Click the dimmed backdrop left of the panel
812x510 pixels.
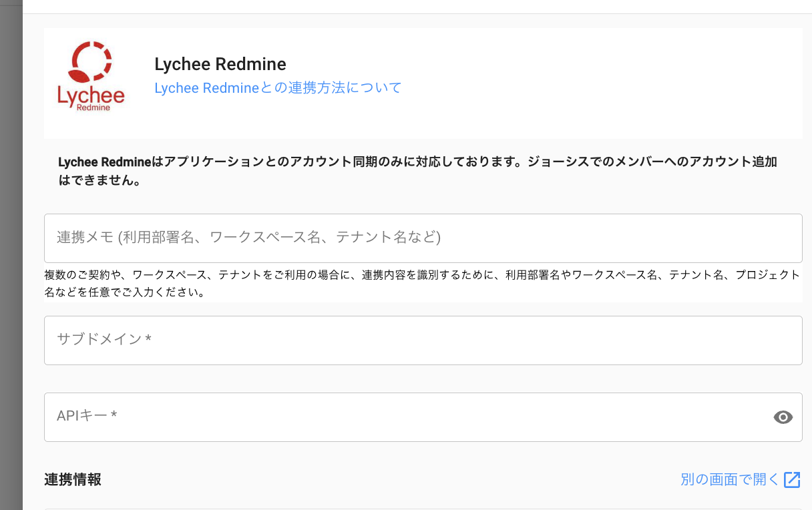11,267
